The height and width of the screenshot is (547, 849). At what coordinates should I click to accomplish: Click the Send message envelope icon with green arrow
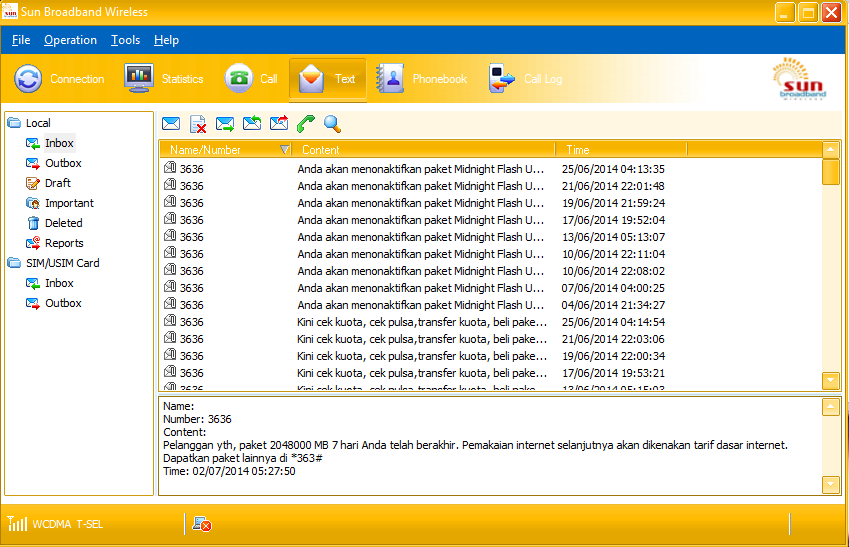point(225,123)
